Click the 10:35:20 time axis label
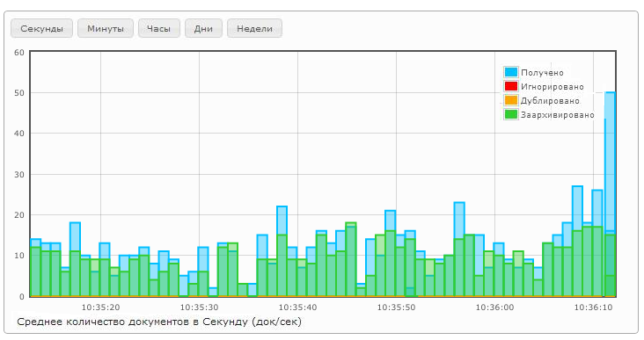 pos(100,307)
